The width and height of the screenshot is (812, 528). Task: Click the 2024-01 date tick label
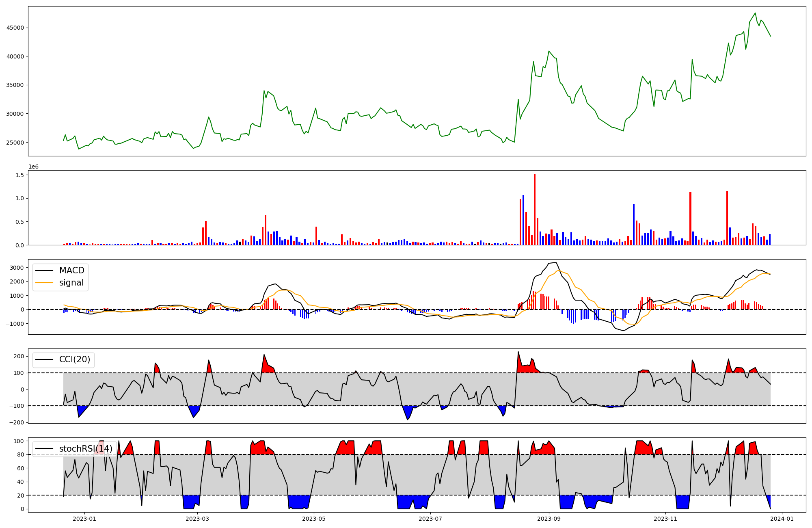782,519
